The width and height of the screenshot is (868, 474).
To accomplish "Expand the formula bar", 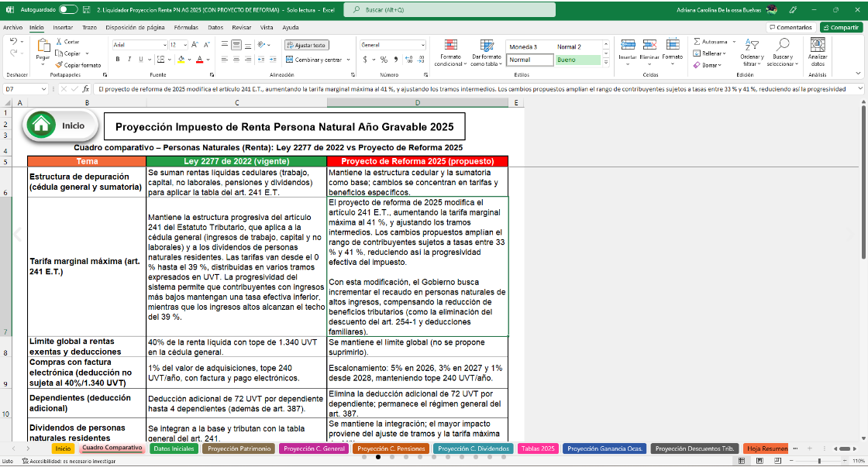I will click(860, 89).
